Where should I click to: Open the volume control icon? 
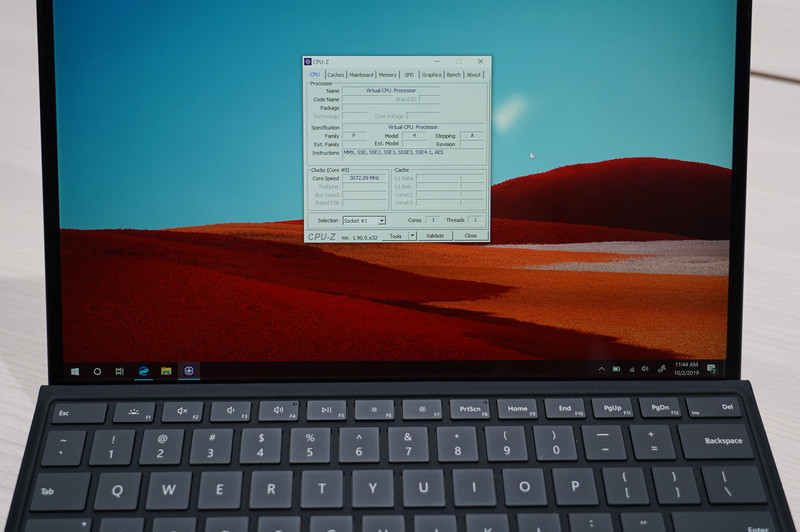coord(645,368)
